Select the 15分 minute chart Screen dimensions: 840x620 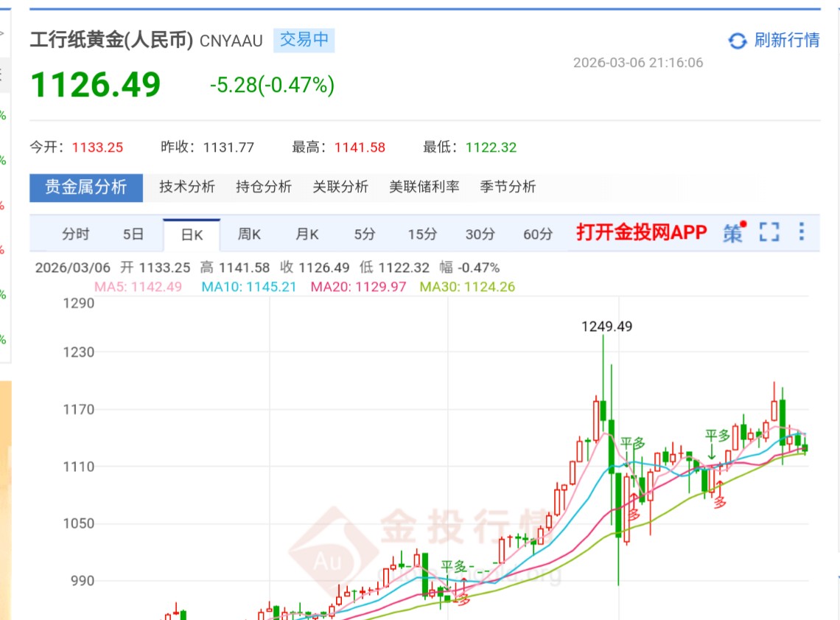(422, 234)
